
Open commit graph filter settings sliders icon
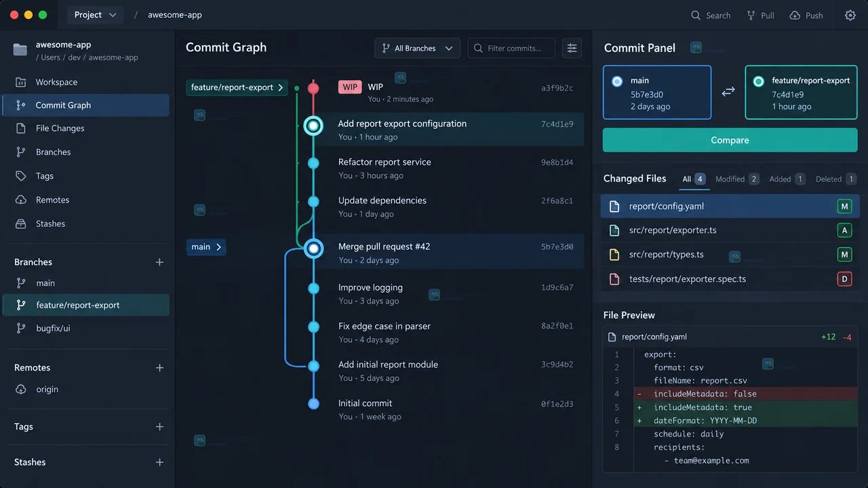pyautogui.click(x=572, y=48)
